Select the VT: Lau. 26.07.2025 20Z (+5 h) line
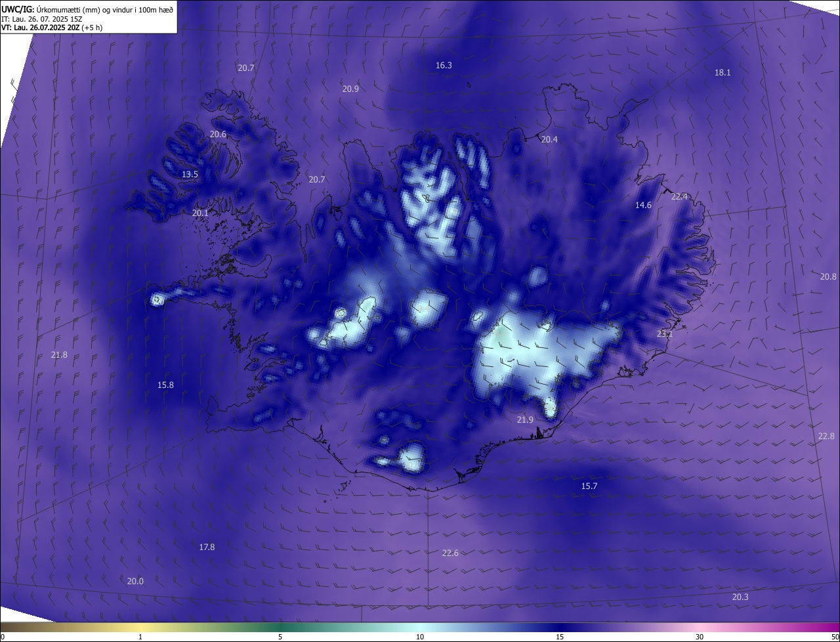Viewport: 840px width, 642px height. 52,28
